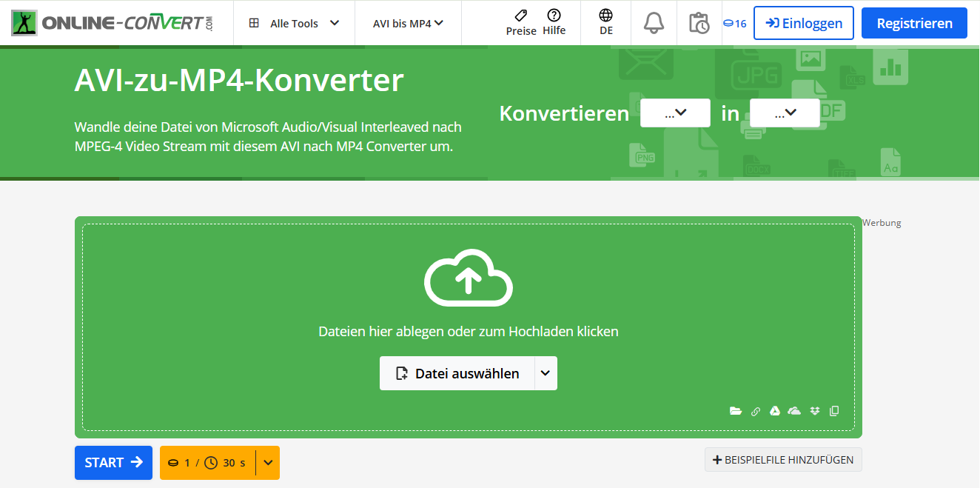This screenshot has width=980, height=488.
Task: Enter a URL with the link icon
Action: click(755, 411)
